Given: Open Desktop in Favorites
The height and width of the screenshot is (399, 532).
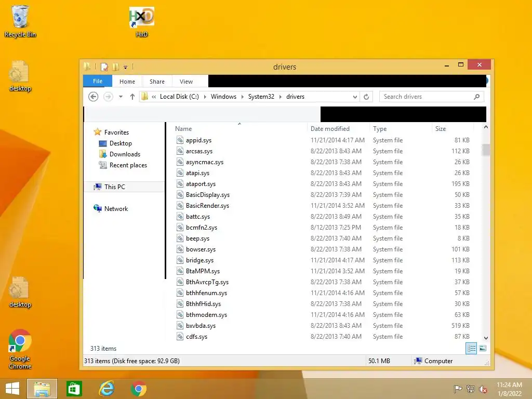Looking at the screenshot, I should click(x=121, y=143).
